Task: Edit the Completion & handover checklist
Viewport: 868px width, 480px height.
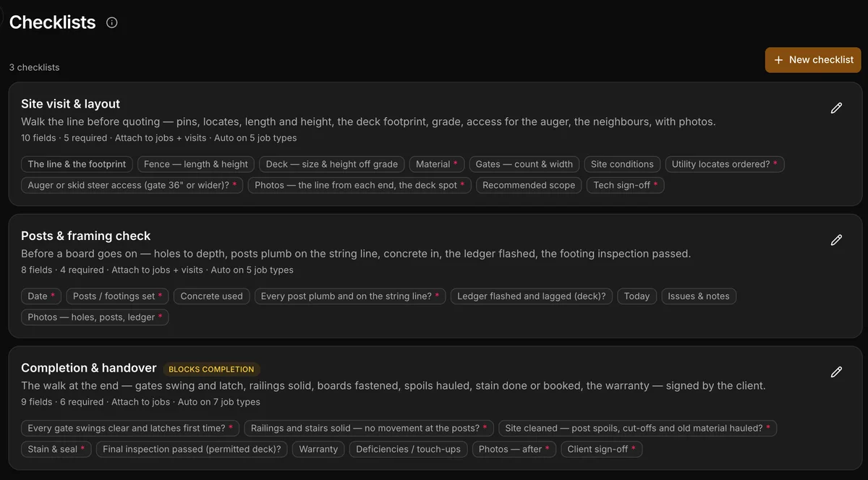Action: click(836, 372)
